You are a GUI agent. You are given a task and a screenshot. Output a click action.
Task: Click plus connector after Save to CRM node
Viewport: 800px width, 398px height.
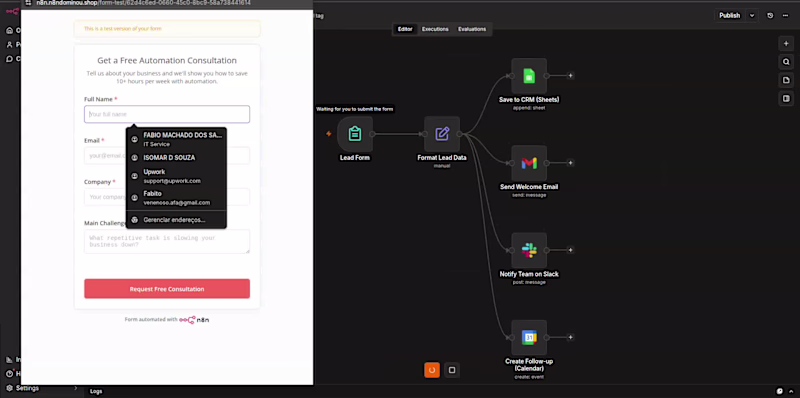coord(570,76)
